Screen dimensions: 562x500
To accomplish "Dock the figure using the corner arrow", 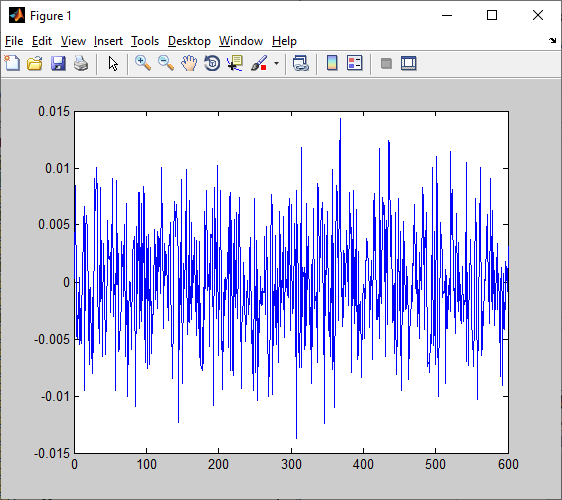I will [x=552, y=41].
